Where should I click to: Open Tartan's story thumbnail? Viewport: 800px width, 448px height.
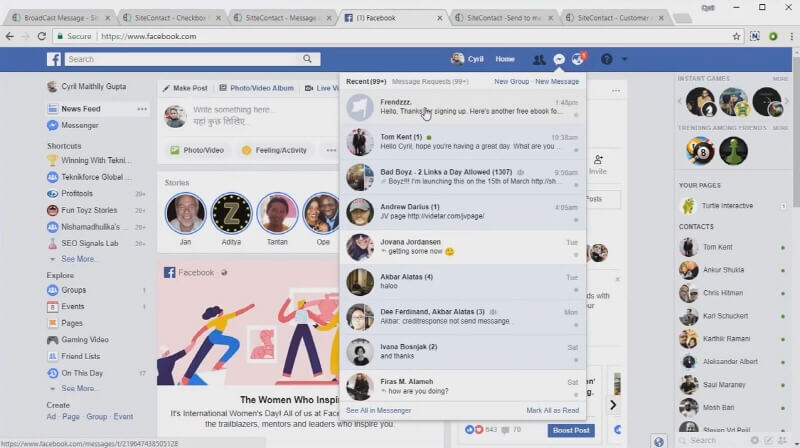[277, 213]
